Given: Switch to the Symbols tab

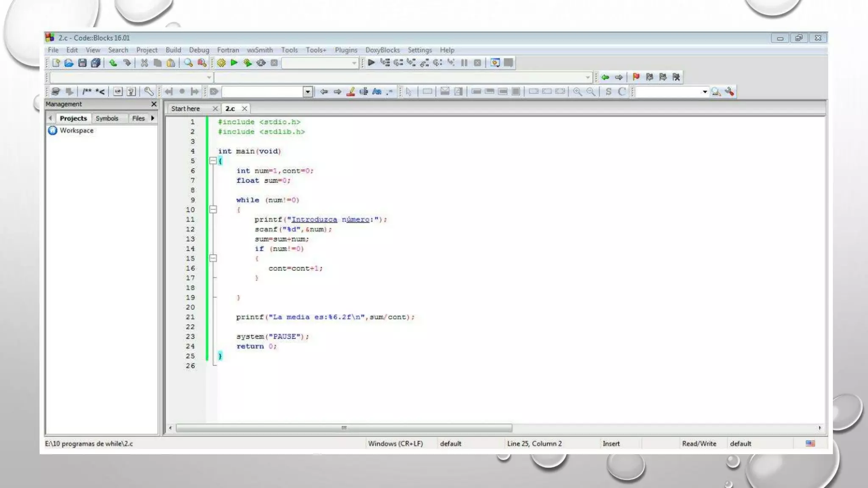Looking at the screenshot, I should (107, 118).
